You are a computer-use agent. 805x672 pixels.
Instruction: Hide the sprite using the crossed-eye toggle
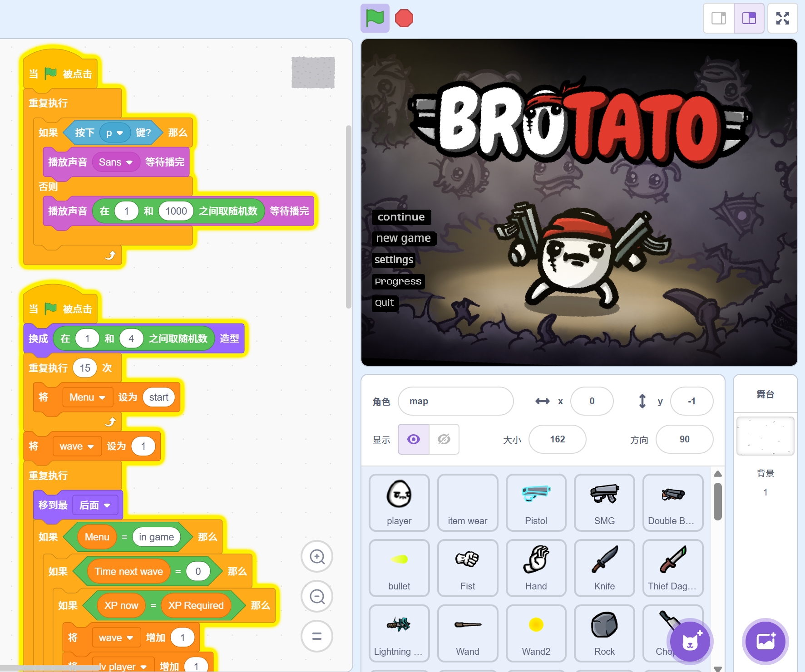[444, 439]
